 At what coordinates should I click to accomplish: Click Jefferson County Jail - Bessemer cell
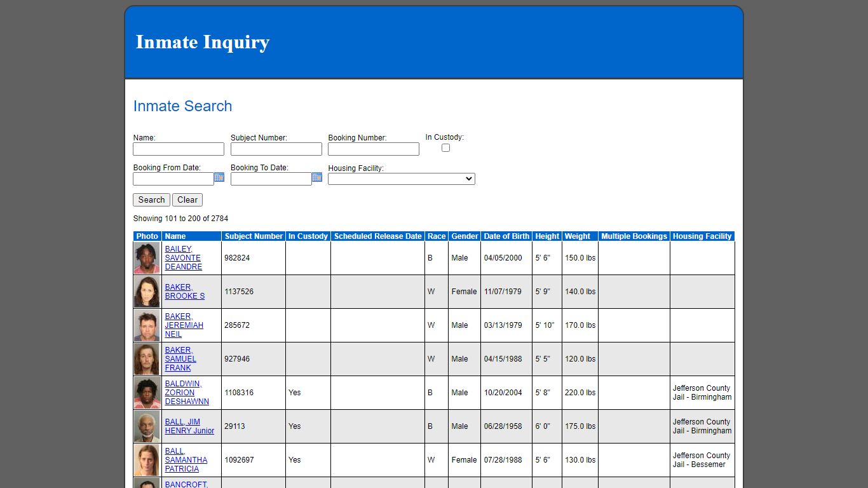(x=702, y=460)
